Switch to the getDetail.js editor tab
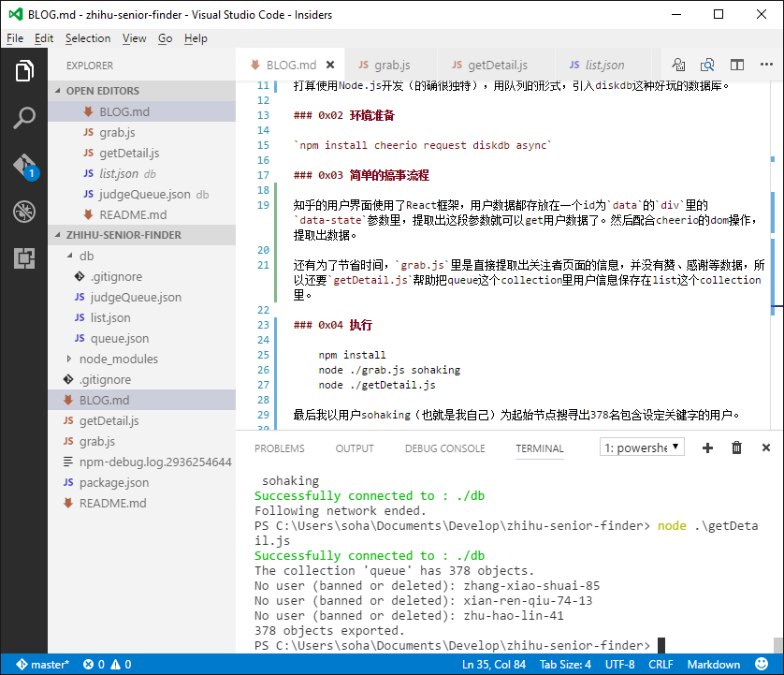This screenshot has width=784, height=675. click(496, 65)
